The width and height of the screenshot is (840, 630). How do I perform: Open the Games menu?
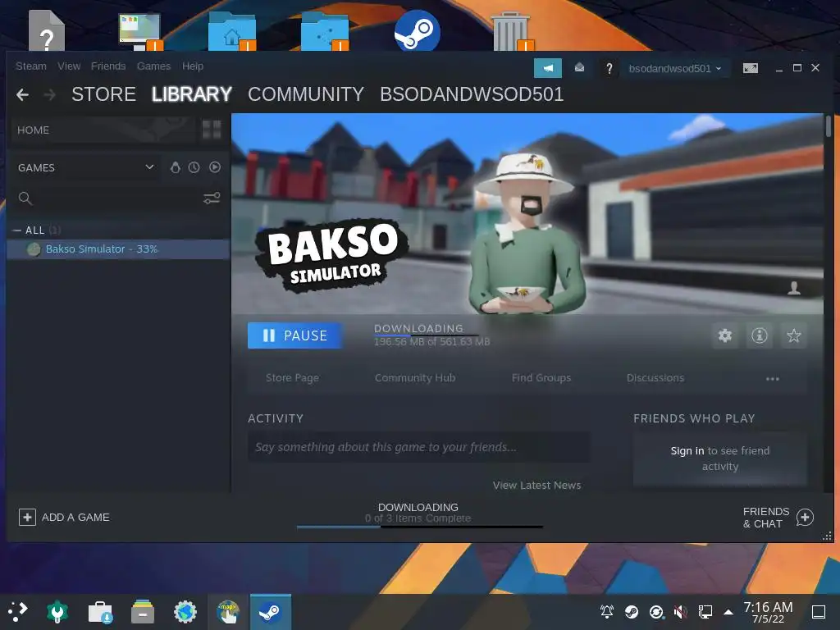(153, 66)
